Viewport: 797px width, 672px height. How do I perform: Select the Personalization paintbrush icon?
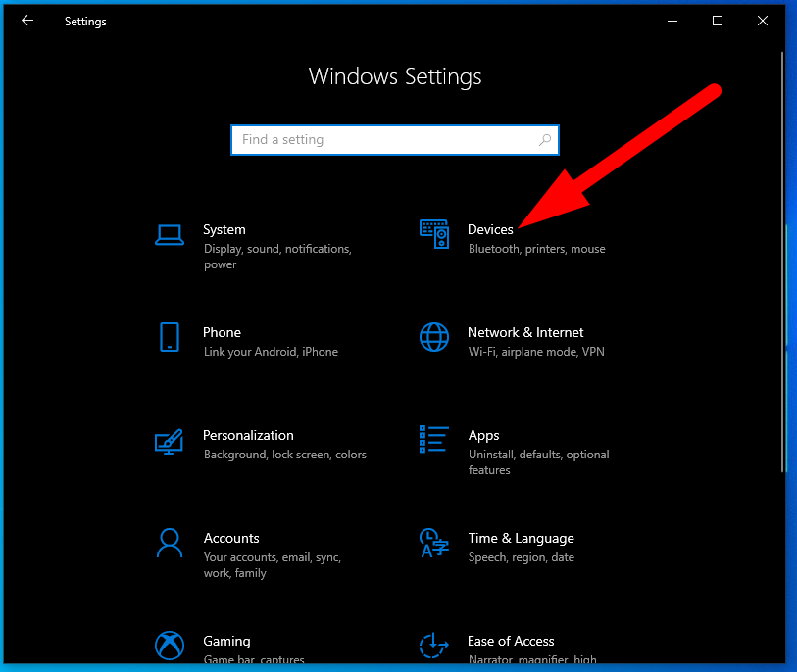tap(169, 442)
